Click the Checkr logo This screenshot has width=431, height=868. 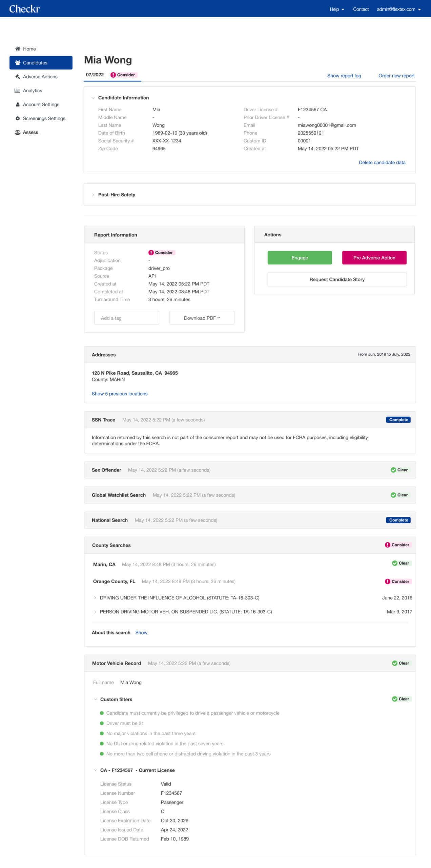point(24,9)
